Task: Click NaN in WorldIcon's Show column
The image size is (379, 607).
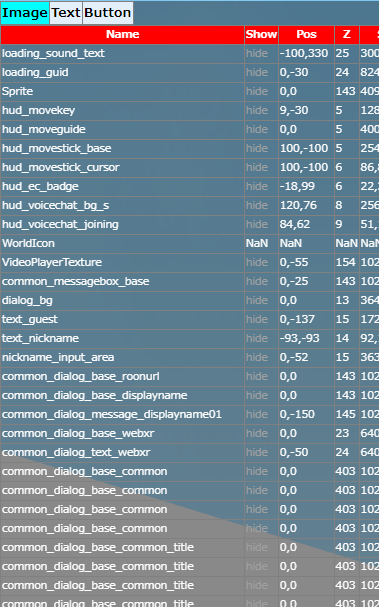Action: 257,243
